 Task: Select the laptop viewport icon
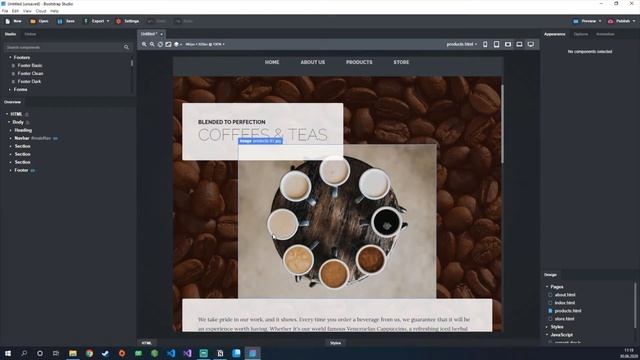coord(519,44)
